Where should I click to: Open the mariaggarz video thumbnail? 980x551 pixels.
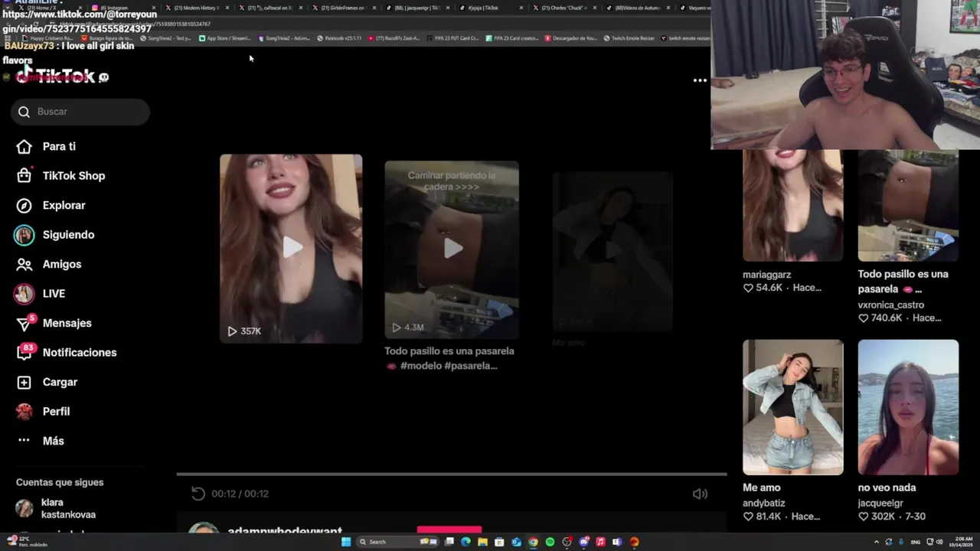click(792, 205)
